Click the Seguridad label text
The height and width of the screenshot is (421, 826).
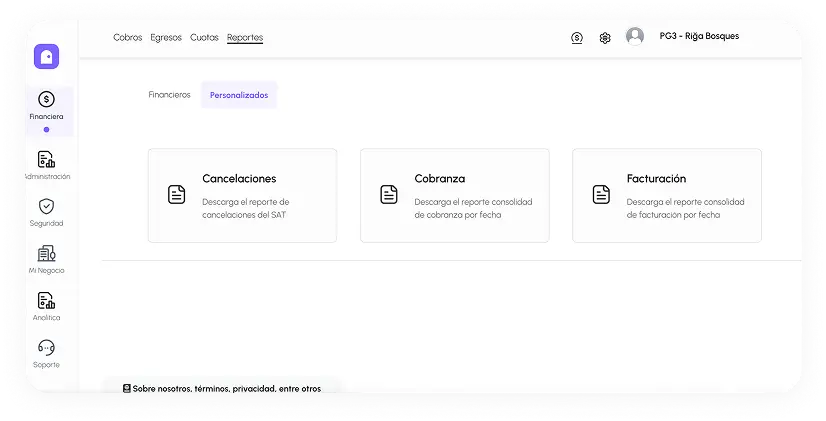click(46, 223)
